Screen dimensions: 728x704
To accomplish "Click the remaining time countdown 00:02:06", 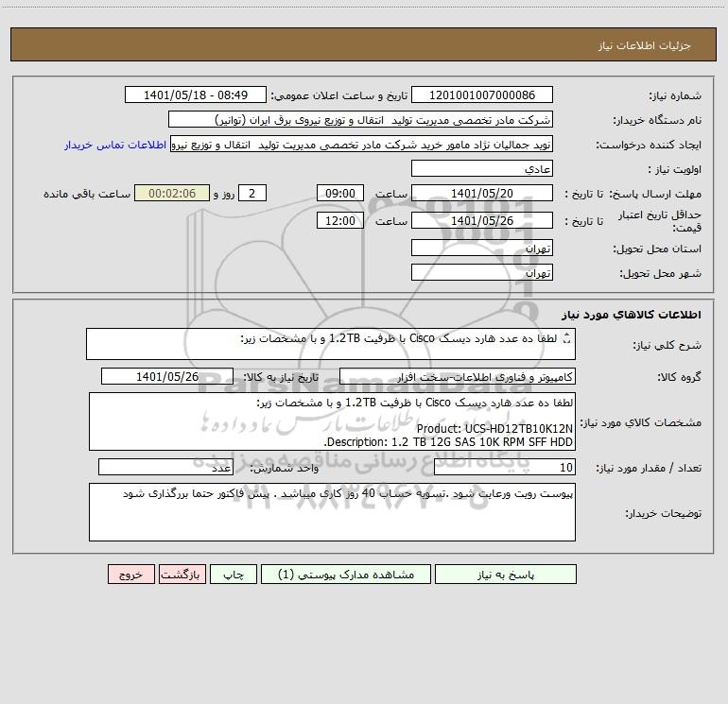I will 172,193.
